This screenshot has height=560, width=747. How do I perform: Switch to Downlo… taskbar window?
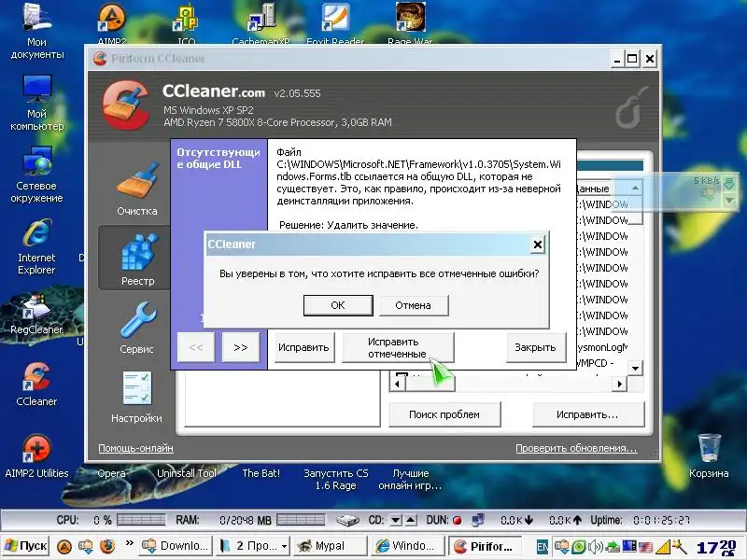click(x=177, y=546)
